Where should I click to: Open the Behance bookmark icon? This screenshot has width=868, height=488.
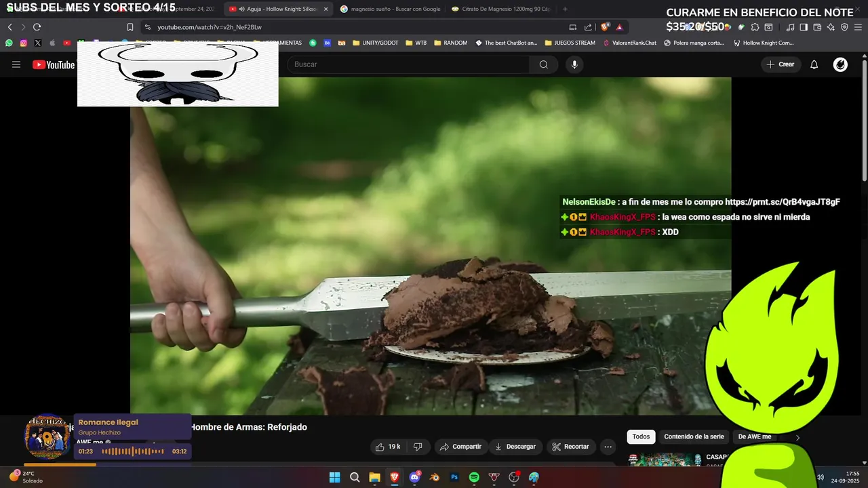(327, 43)
